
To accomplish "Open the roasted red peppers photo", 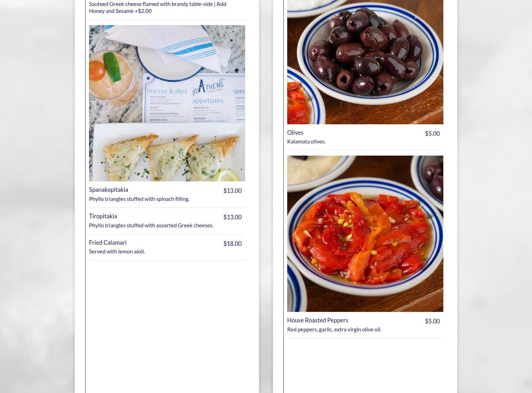I will pos(365,234).
